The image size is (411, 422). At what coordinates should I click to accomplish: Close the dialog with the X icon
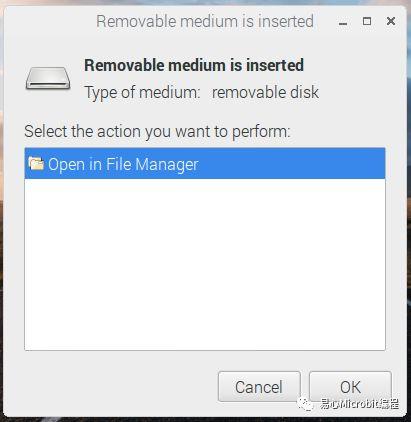pos(391,21)
